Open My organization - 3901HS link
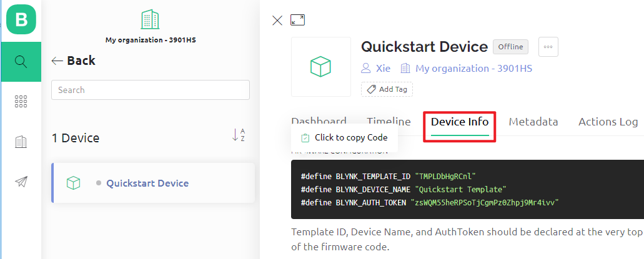644x259 pixels. coord(474,68)
